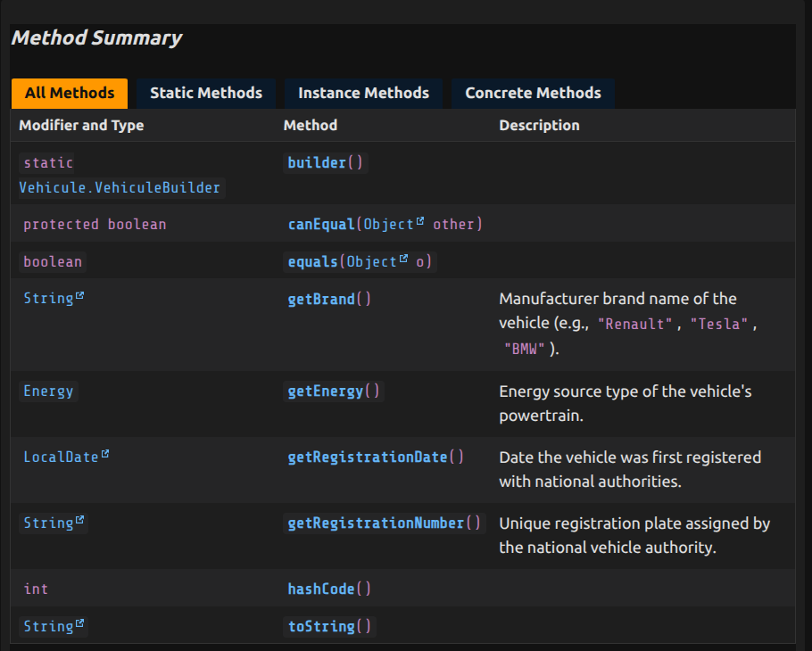Click the "Tesla" code sample text
The height and width of the screenshot is (651, 812).
[719, 324]
